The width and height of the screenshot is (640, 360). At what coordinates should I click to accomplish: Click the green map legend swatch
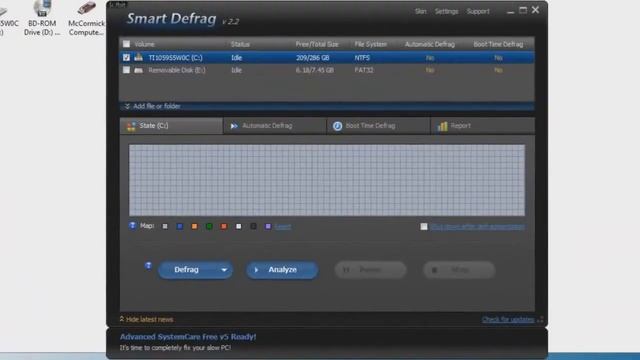pyautogui.click(x=209, y=226)
